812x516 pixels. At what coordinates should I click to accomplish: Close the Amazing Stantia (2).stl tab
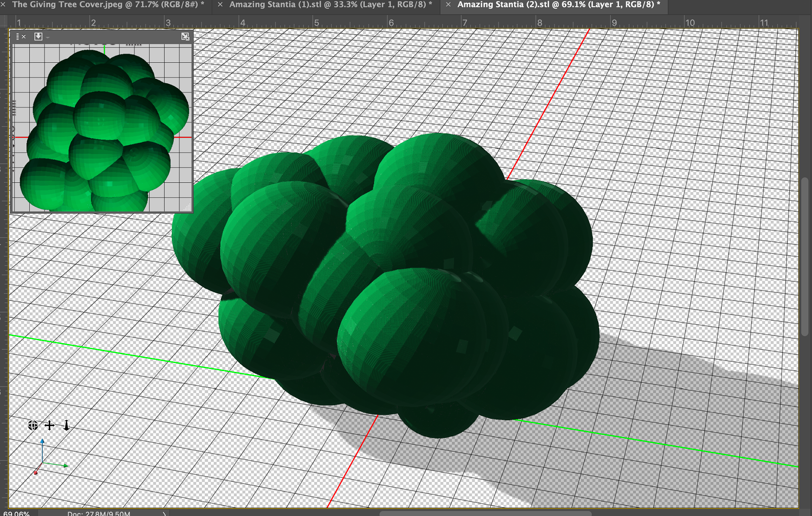(x=448, y=5)
